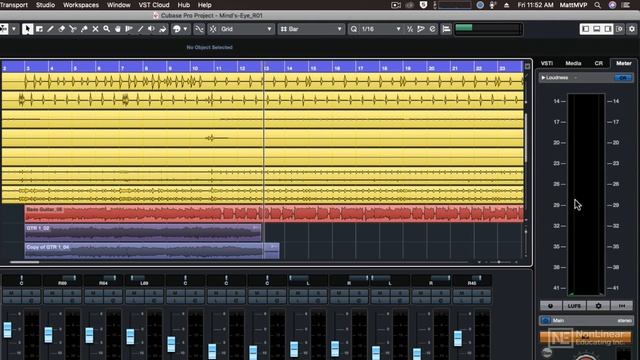Select the GTR 1_02 audio clip
The height and width of the screenshot is (360, 640).
click(x=143, y=232)
